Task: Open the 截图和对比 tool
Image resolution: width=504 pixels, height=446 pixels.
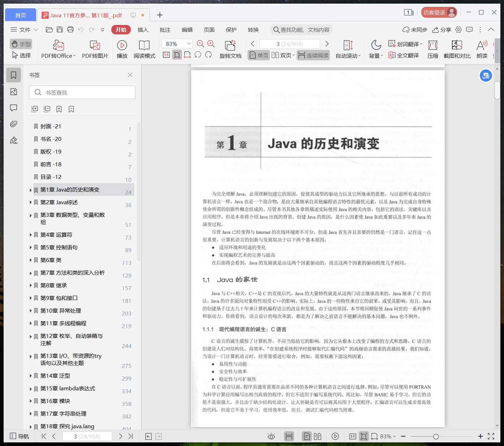Action: tap(457, 49)
